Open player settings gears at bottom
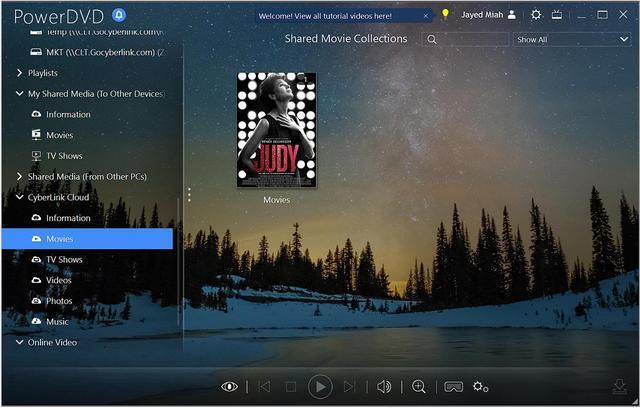 click(x=480, y=386)
